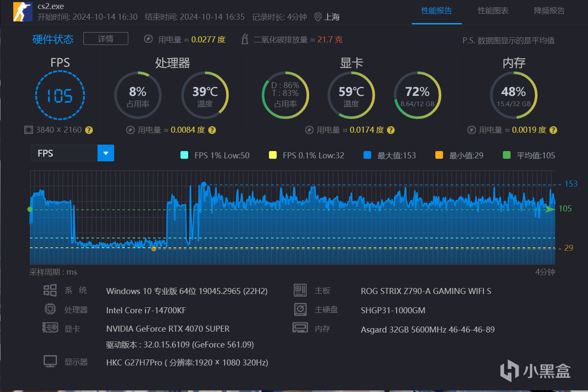Open the help icon next to 3840 x 2160
Viewport: 588px width, 392px height.
[x=89, y=130]
